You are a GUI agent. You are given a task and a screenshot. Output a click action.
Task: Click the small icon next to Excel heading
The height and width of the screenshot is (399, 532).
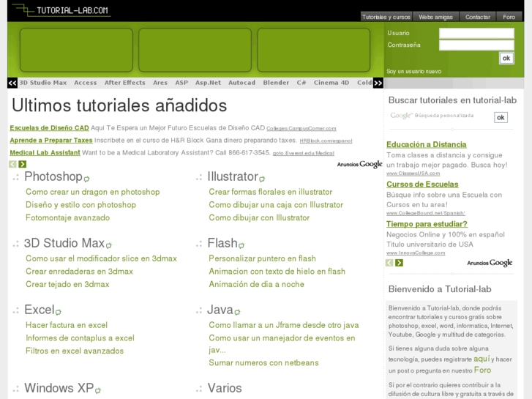coord(59,312)
